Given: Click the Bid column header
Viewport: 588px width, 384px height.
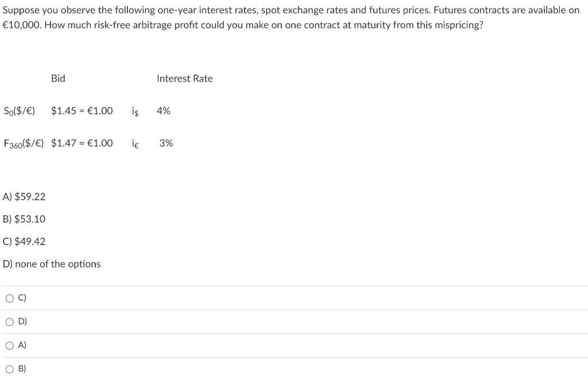Looking at the screenshot, I should pyautogui.click(x=58, y=79).
